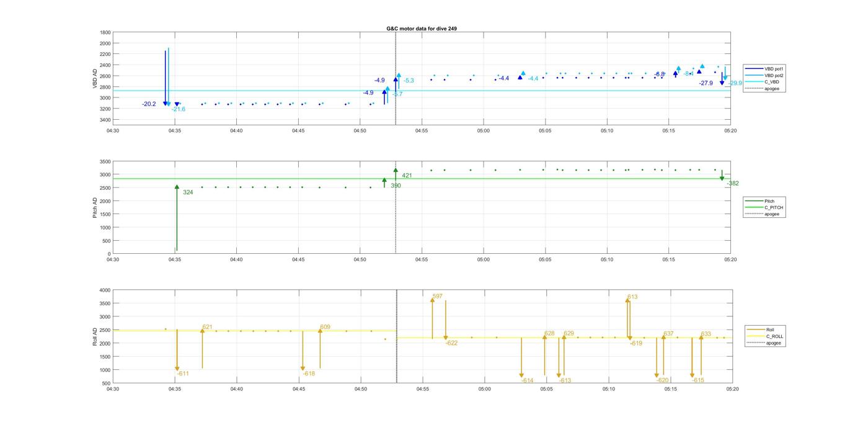Image resolution: width=868 pixels, height=430 pixels.
Task: Select the '4000' tick on the Roll axis
Action: [105, 290]
